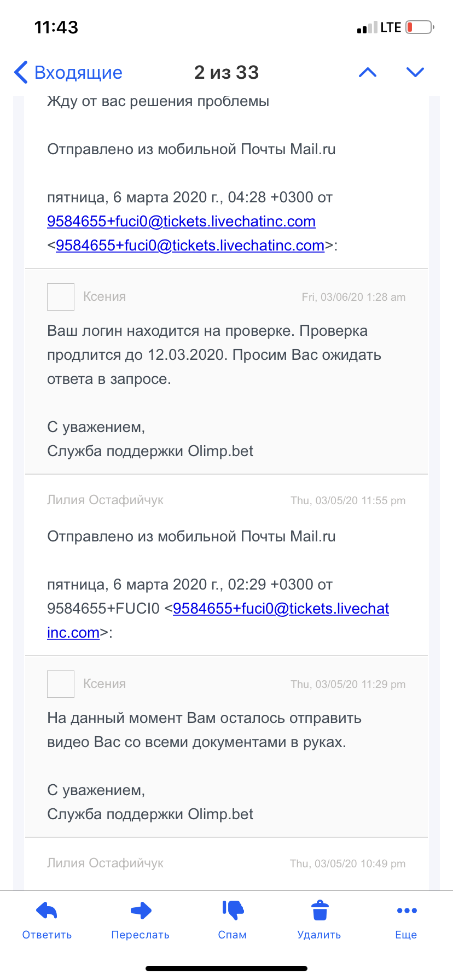Tap the message about login verification until 12.03.2020
This screenshot has width=453, height=980.
(x=214, y=355)
